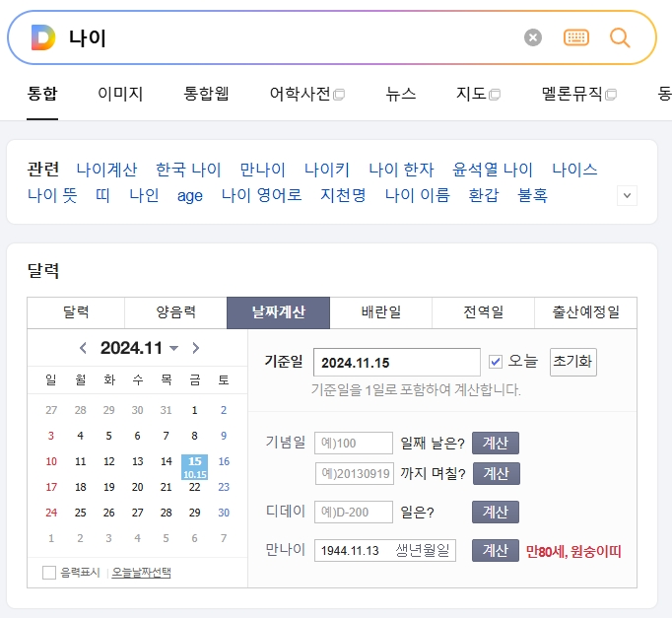Open related search 나이 한자

click(x=401, y=170)
